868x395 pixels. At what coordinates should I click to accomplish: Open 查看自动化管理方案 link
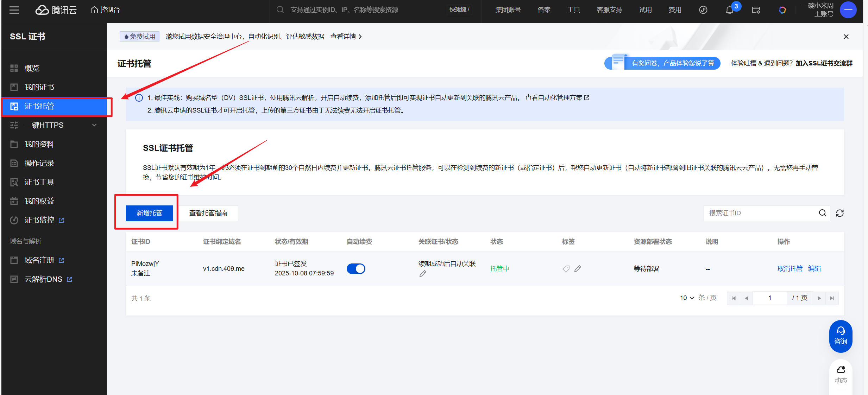[554, 98]
